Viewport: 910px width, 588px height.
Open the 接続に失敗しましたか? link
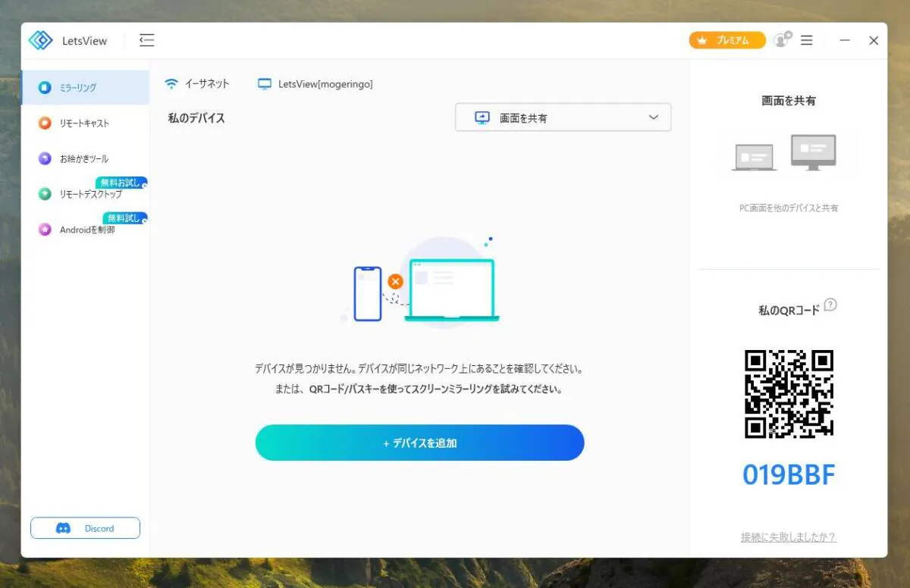tap(789, 537)
